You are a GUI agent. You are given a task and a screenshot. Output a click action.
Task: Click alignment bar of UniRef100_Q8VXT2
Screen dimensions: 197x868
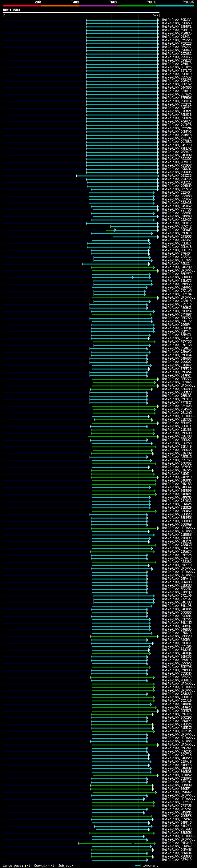(x=135, y=227)
